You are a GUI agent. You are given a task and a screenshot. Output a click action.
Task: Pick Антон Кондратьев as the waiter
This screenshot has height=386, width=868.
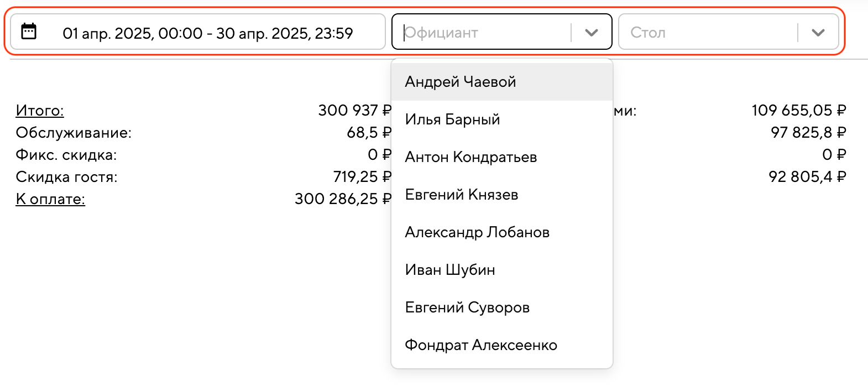pyautogui.click(x=471, y=157)
